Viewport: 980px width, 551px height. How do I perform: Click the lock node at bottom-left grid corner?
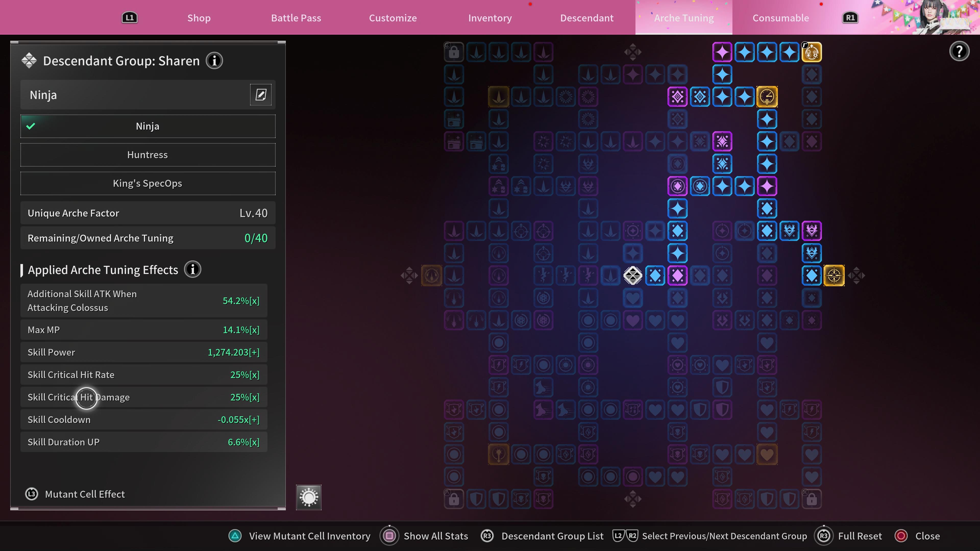[x=454, y=499]
